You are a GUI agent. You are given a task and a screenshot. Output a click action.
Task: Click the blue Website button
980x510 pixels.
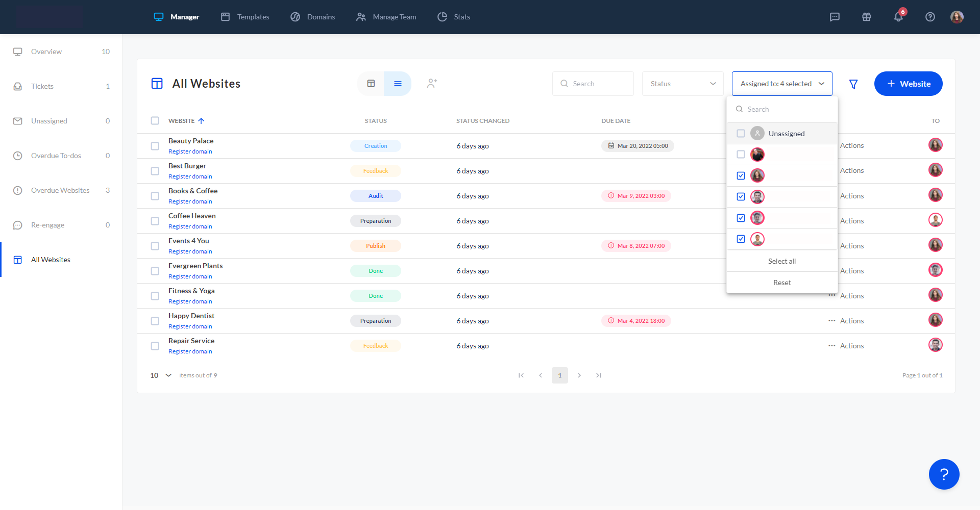pyautogui.click(x=908, y=84)
